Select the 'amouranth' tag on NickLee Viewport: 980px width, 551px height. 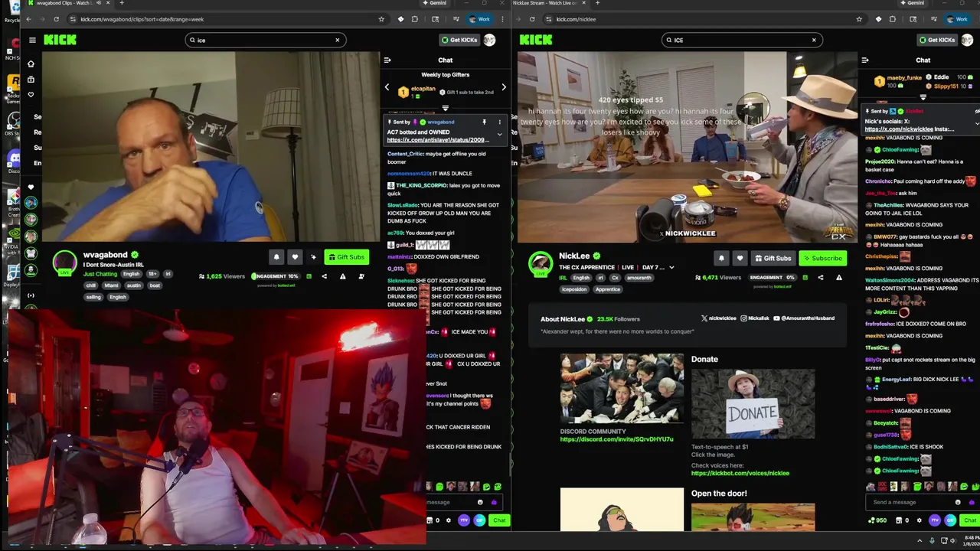click(639, 278)
